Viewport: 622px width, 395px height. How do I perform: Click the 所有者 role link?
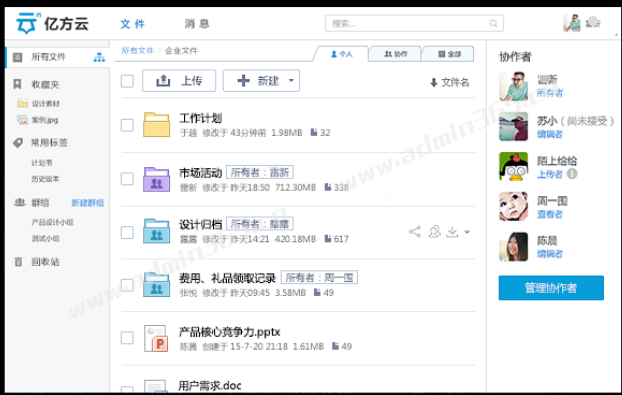[550, 94]
